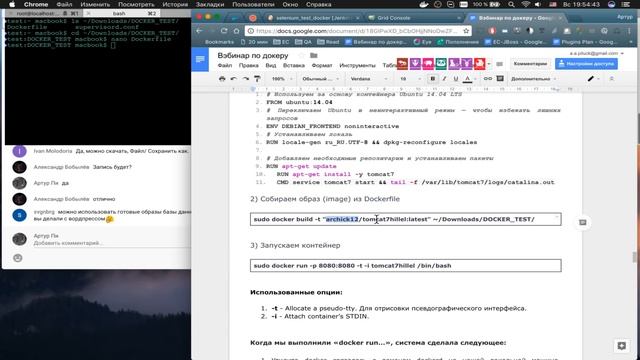Toggle underline formatting
Viewport: 640px width, 360px height.
click(x=456, y=79)
